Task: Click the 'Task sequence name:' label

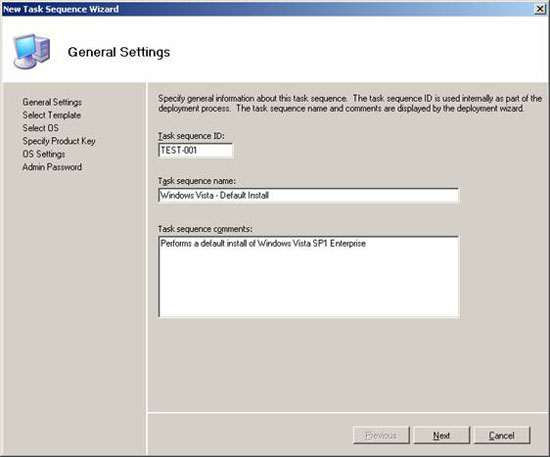Action: click(197, 181)
